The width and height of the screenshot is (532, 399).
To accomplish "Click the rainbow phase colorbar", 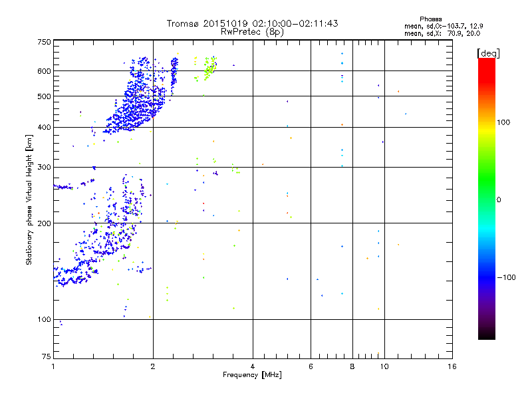I will click(487, 199).
